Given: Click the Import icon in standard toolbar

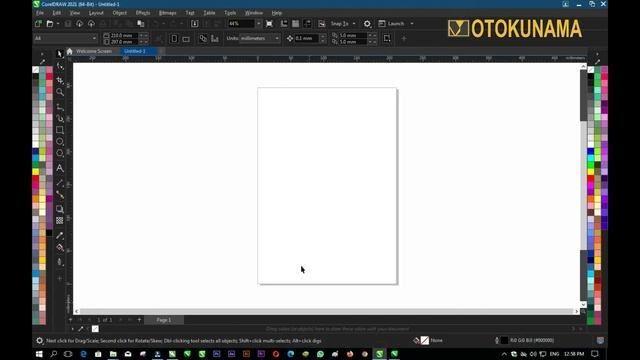Looking at the screenshot, I should [195, 24].
